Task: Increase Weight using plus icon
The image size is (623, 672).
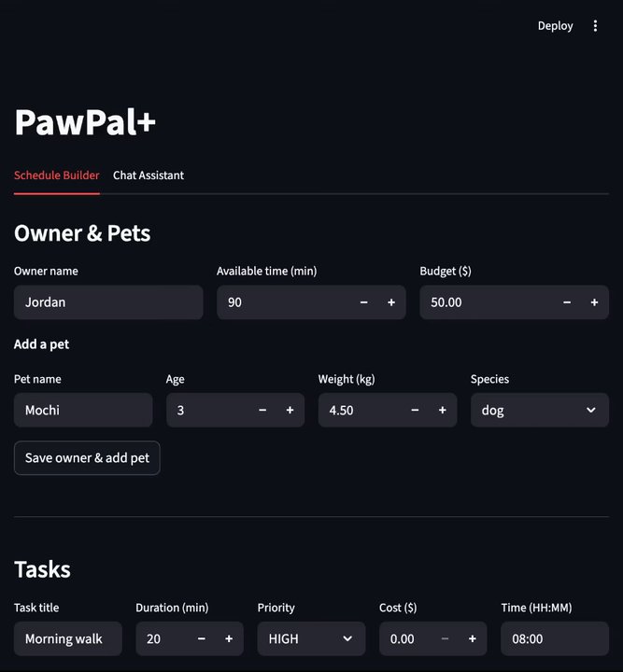Action: [x=443, y=411]
